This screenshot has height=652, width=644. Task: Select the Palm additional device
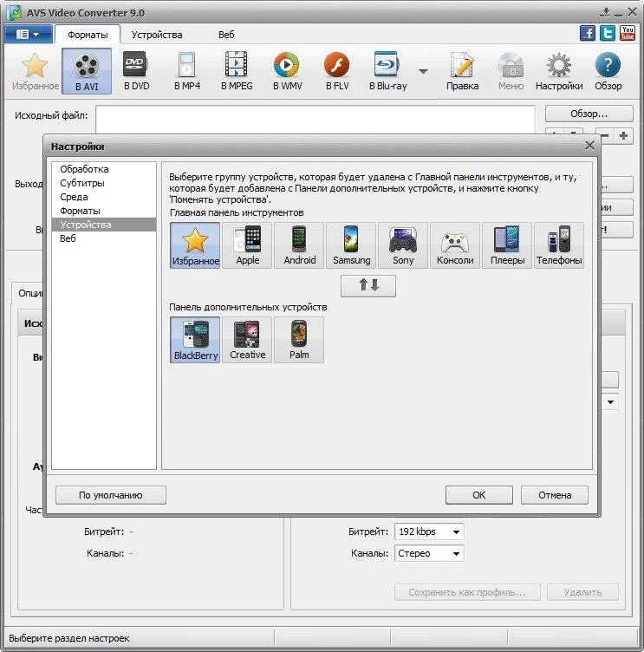(299, 340)
